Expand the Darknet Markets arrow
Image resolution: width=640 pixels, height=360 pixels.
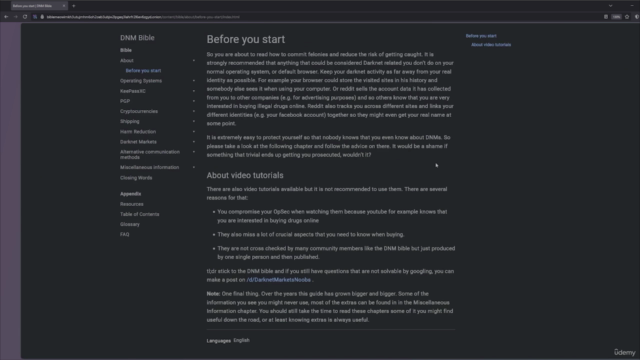[x=194, y=142]
